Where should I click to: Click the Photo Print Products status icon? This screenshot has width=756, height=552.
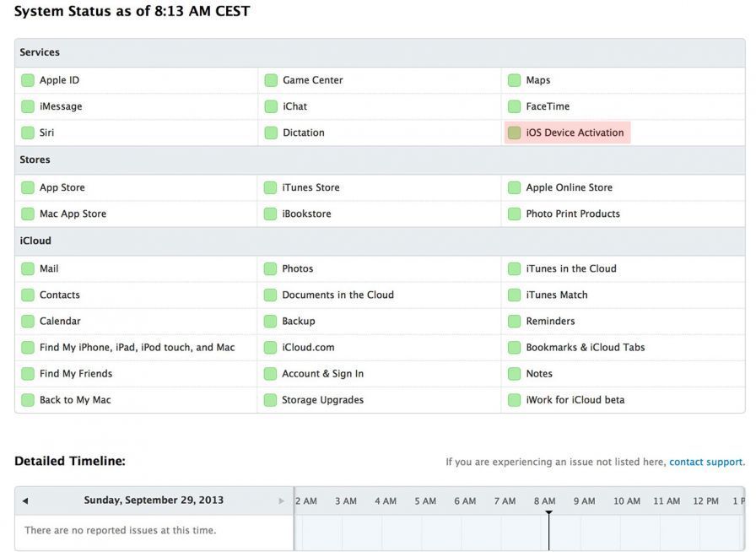513,214
